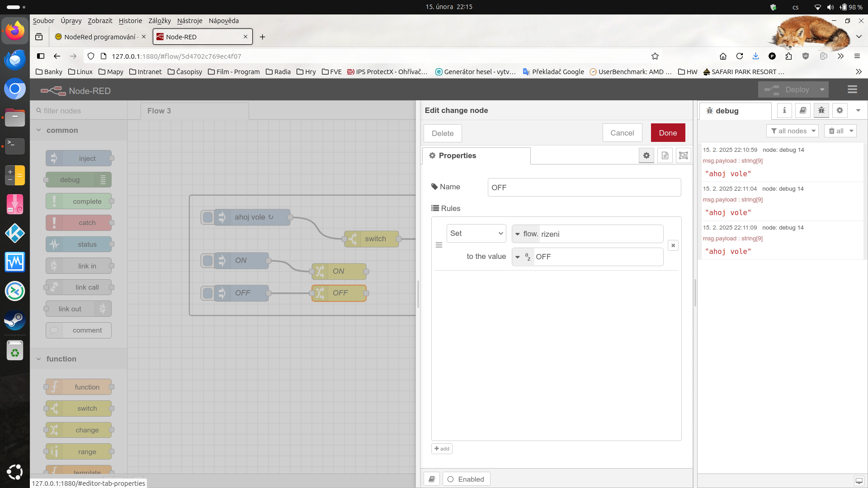868x488 pixels.
Task: Switch to NodeRed programování browser tab
Action: 100,37
